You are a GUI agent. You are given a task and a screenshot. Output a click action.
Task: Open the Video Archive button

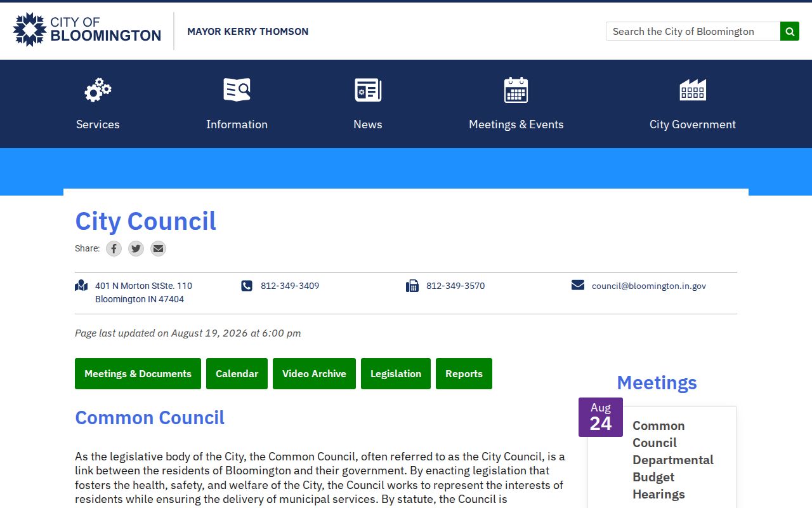[x=314, y=373]
